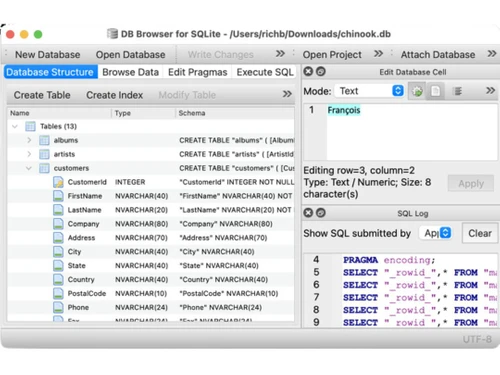Click Open Project toolbar button

[332, 54]
